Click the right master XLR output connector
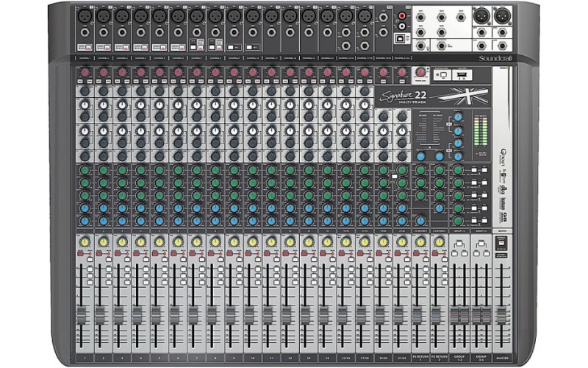588x368 pixels. pyautogui.click(x=503, y=16)
